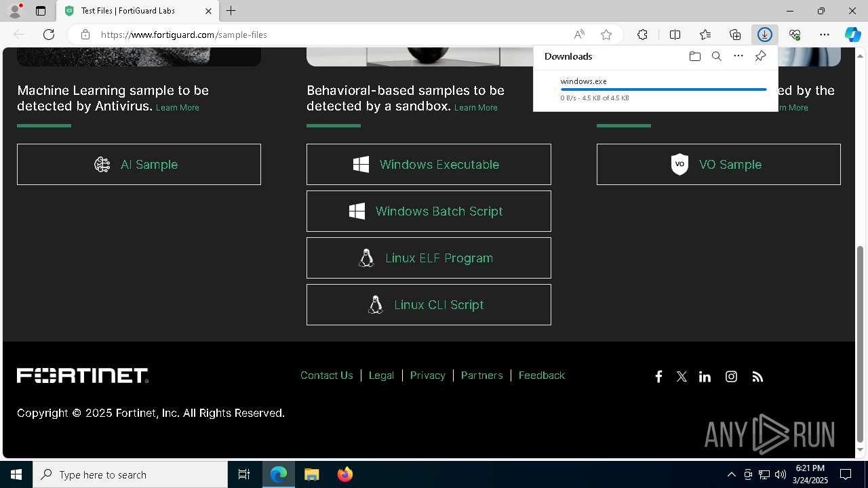Viewport: 868px width, 488px height.
Task: Toggle Read aloud icon in address bar
Action: pyautogui.click(x=579, y=35)
